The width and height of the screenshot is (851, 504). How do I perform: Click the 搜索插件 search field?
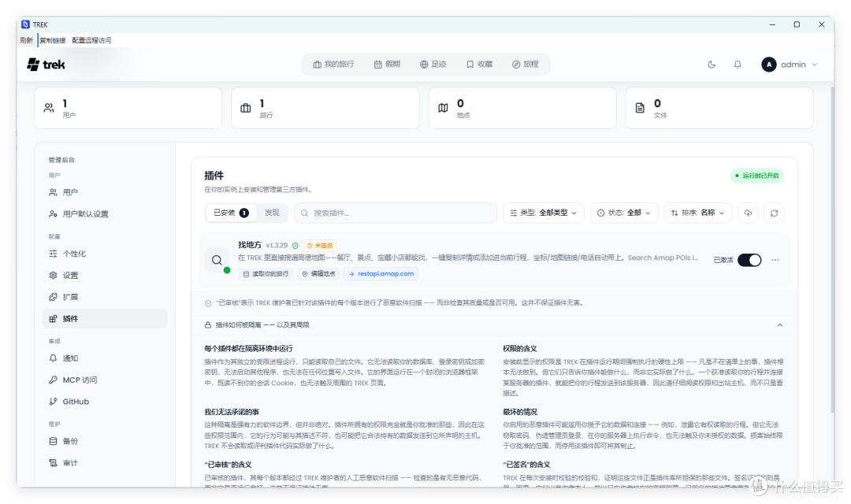[395, 213]
